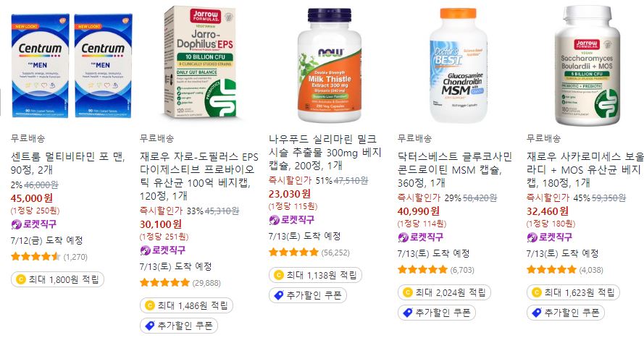Image resolution: width=644 pixels, height=343 pixels.
Task: Click the star rating showing 1,270 reviews
Action: [x=35, y=257]
